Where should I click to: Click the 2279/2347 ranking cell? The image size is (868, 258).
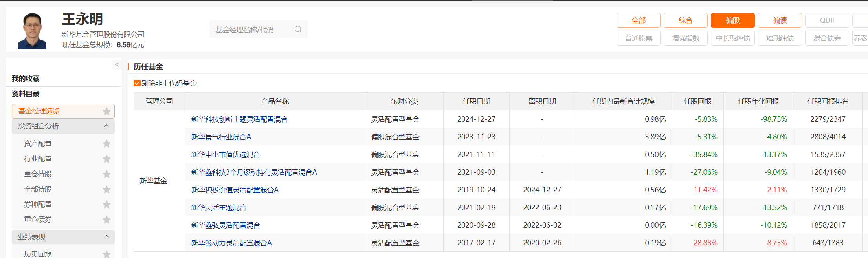828,119
